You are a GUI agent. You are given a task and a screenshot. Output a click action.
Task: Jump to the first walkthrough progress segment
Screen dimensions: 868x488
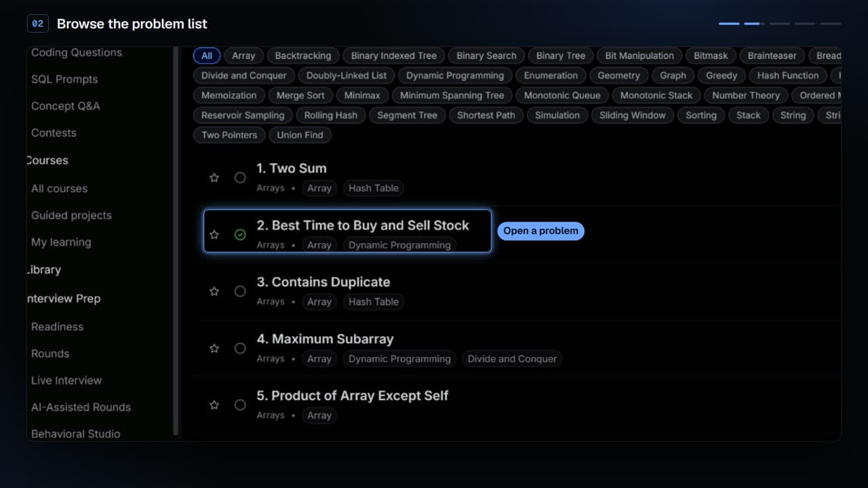click(729, 24)
